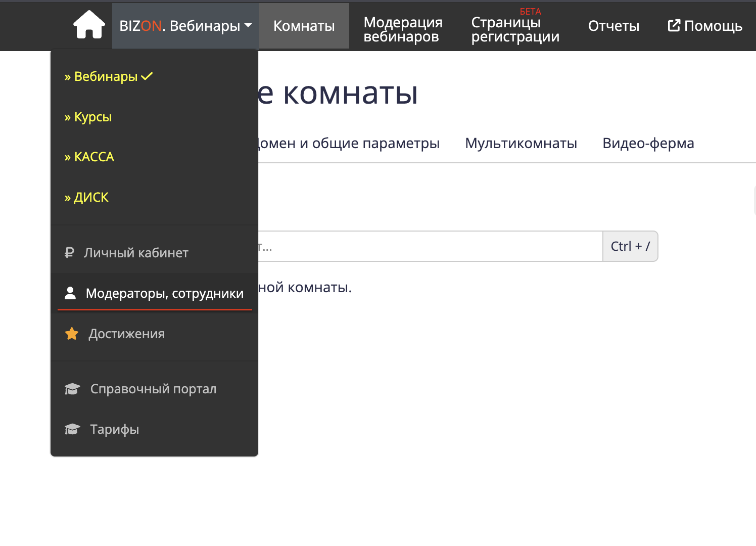
Task: Click graduation cap icon beside Тарифы
Action: tap(72, 429)
